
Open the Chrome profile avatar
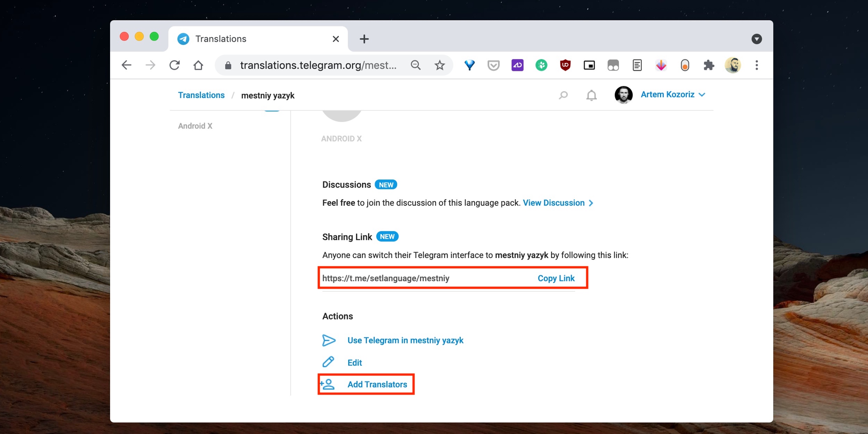click(733, 65)
